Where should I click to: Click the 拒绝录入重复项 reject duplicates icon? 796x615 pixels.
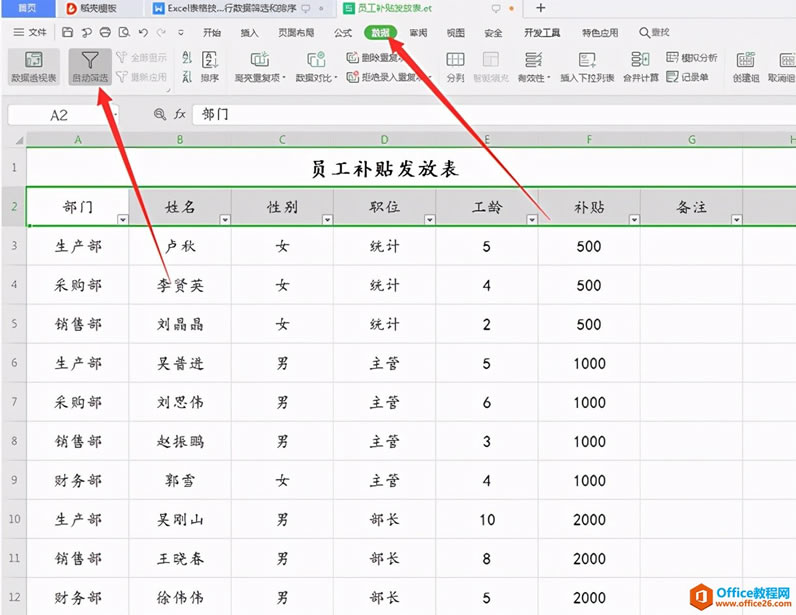(352, 77)
